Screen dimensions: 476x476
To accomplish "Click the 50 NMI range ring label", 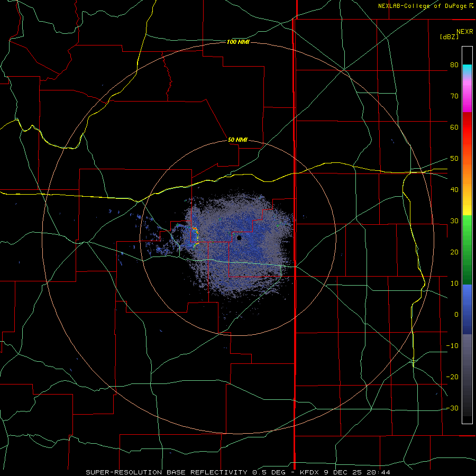I will 237,140.
